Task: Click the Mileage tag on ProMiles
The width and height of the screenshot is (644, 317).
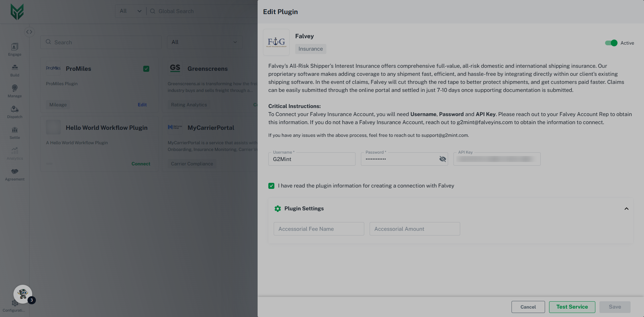Action: point(58,104)
